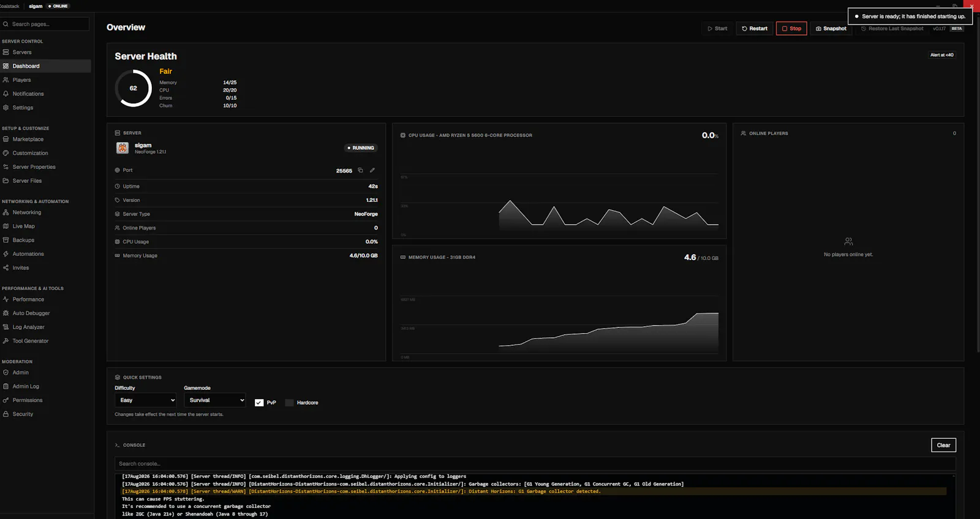The height and width of the screenshot is (519, 980).
Task: Click the Performance pulse icon
Action: [6, 299]
